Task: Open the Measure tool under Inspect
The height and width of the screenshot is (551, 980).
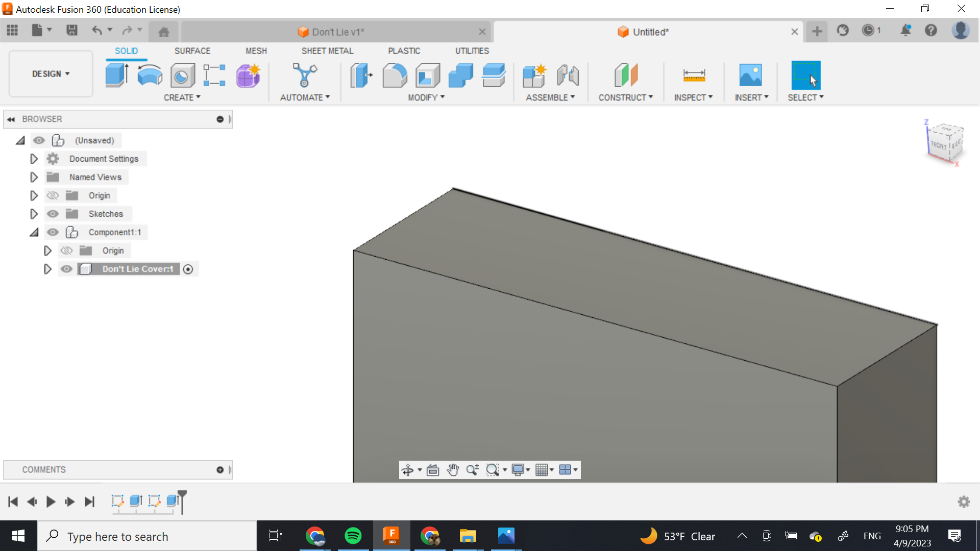Action: tap(694, 76)
